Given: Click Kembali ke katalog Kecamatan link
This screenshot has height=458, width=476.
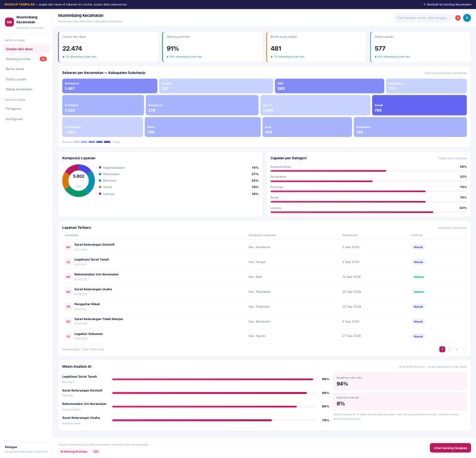Looking at the screenshot, I should point(447,4).
